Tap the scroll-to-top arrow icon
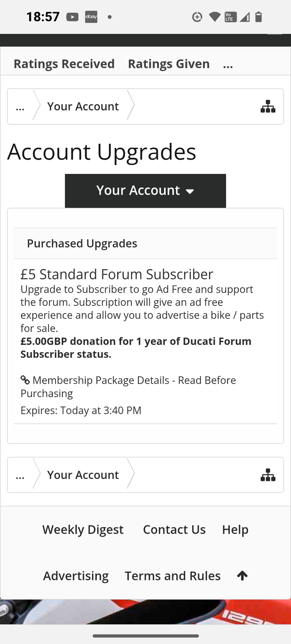Screen dimensions: 291x644 pyautogui.click(x=242, y=576)
